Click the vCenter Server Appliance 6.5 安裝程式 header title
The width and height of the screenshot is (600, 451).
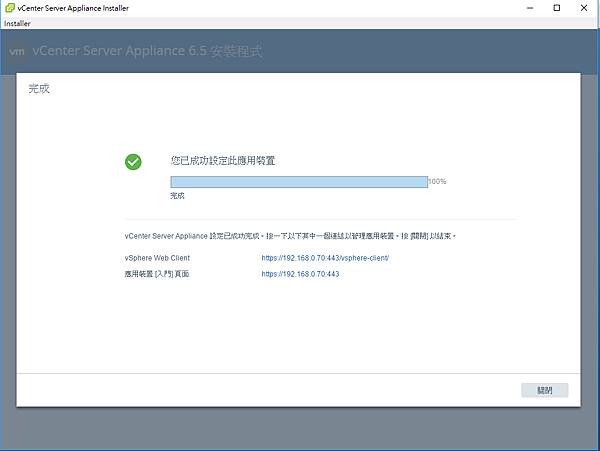pos(147,51)
